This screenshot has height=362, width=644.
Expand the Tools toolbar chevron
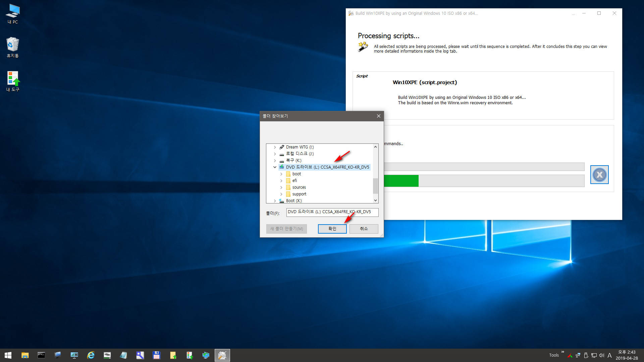562,352
